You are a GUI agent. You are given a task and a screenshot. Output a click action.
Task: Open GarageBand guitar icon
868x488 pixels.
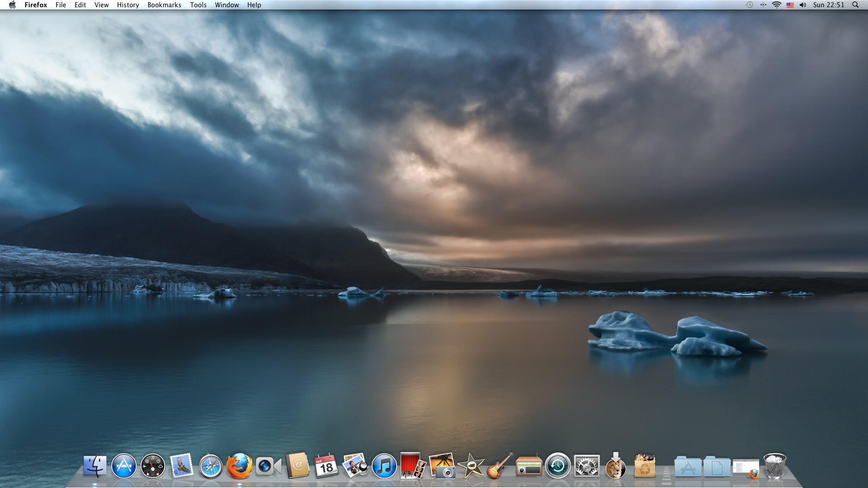500,466
